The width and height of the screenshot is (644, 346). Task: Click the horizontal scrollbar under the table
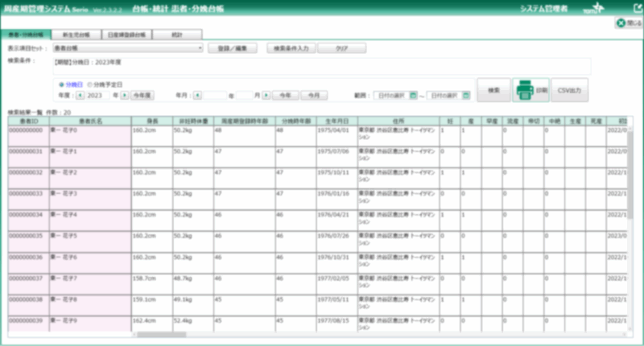click(x=161, y=335)
